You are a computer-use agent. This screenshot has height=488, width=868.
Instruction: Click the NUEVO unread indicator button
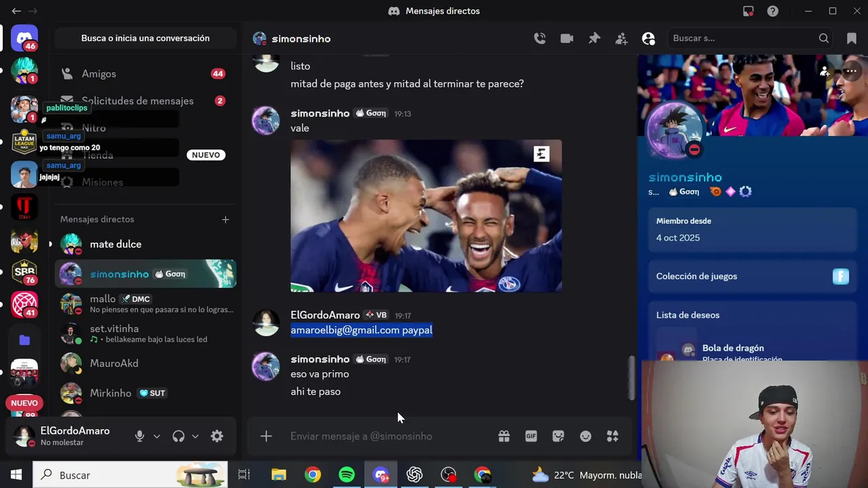coord(24,403)
